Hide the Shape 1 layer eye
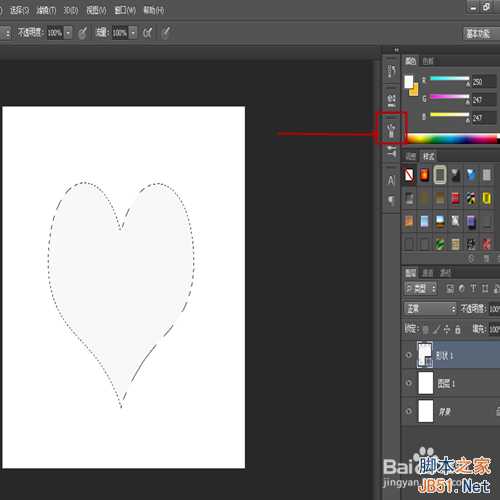This screenshot has width=500, height=500. (409, 355)
